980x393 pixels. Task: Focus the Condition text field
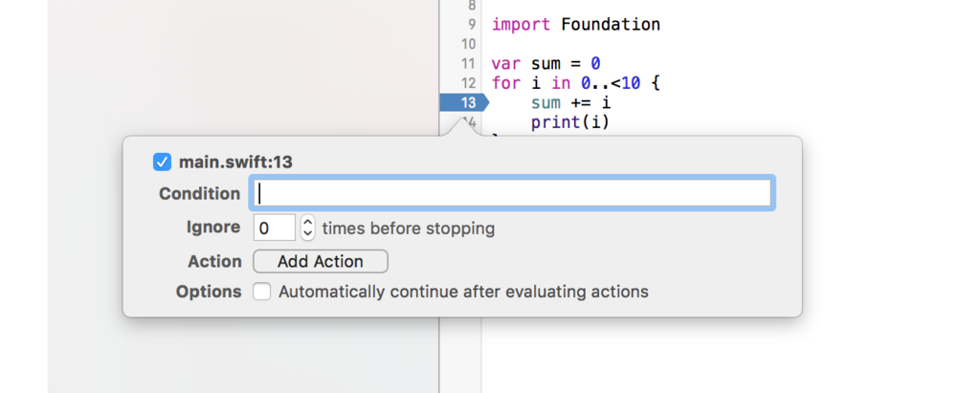pyautogui.click(x=513, y=193)
